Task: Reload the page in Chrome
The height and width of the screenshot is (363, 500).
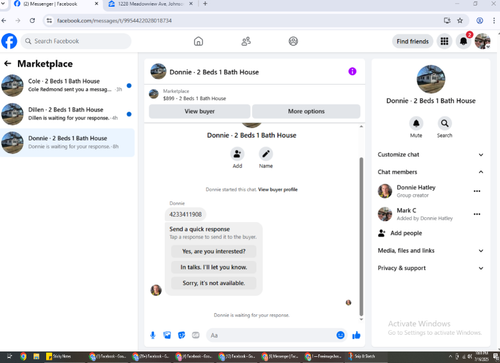Action: click(x=32, y=21)
